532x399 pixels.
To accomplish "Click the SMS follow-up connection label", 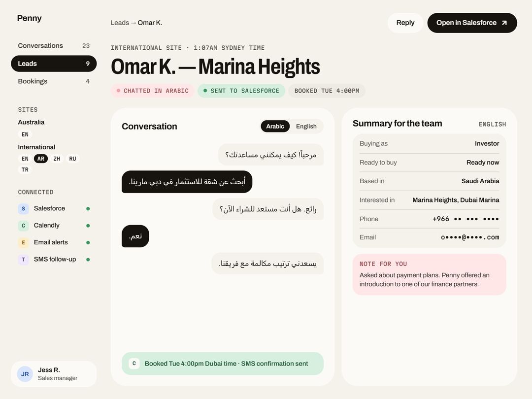I will click(55, 259).
